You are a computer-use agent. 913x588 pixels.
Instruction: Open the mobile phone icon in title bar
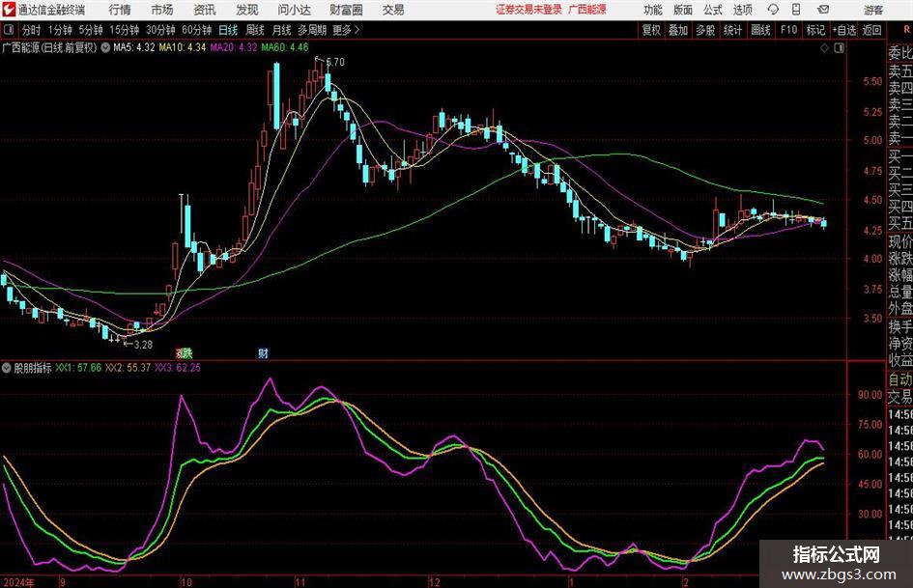click(x=796, y=10)
